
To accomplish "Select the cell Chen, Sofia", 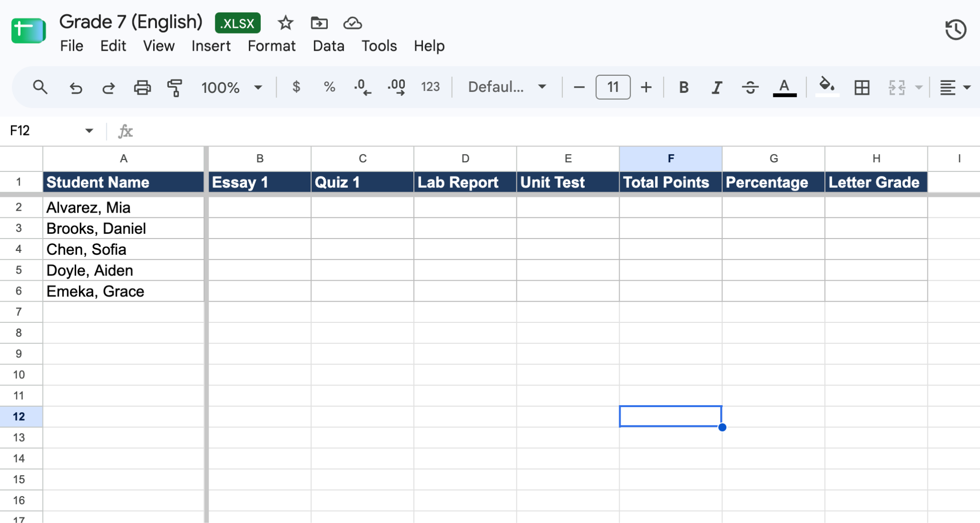I will click(x=123, y=250).
